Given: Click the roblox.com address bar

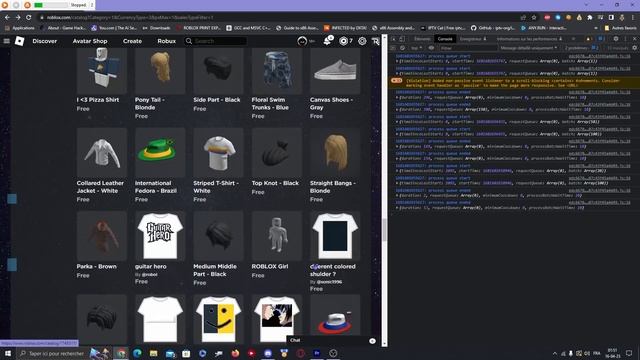Looking at the screenshot, I should (x=278, y=18).
